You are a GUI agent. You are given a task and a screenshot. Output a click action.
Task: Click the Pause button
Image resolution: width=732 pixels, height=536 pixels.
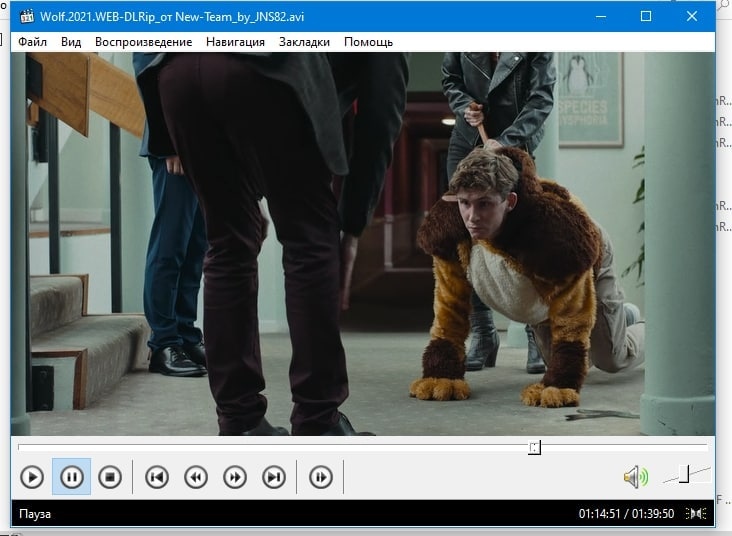pos(71,477)
